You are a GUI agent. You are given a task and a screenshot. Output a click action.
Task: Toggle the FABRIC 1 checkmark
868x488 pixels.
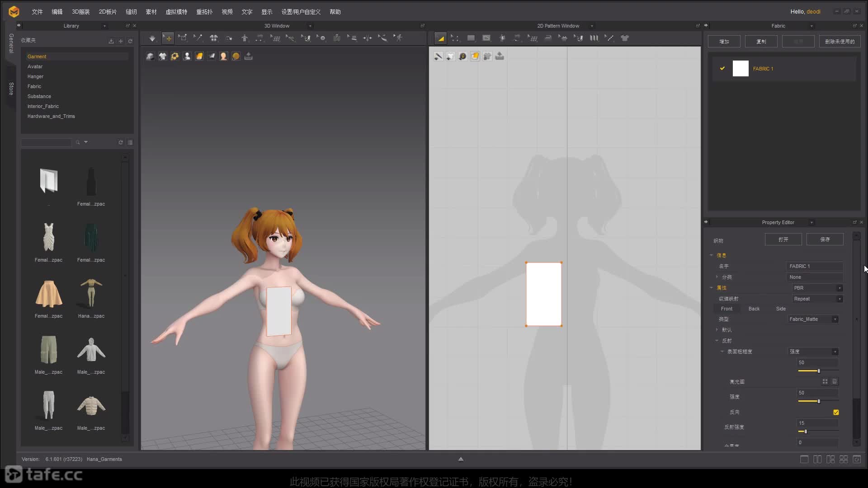[x=722, y=68]
